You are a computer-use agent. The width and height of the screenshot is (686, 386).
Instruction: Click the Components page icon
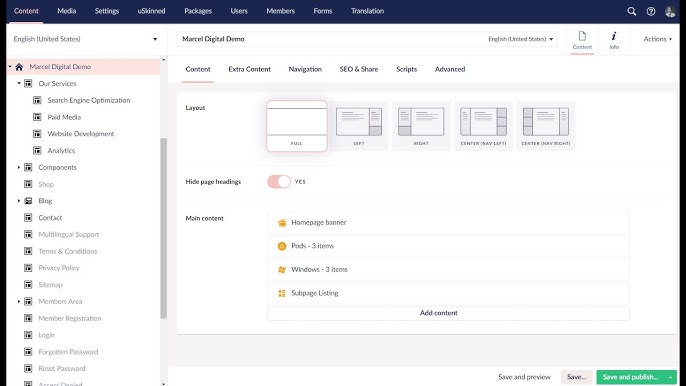click(28, 167)
